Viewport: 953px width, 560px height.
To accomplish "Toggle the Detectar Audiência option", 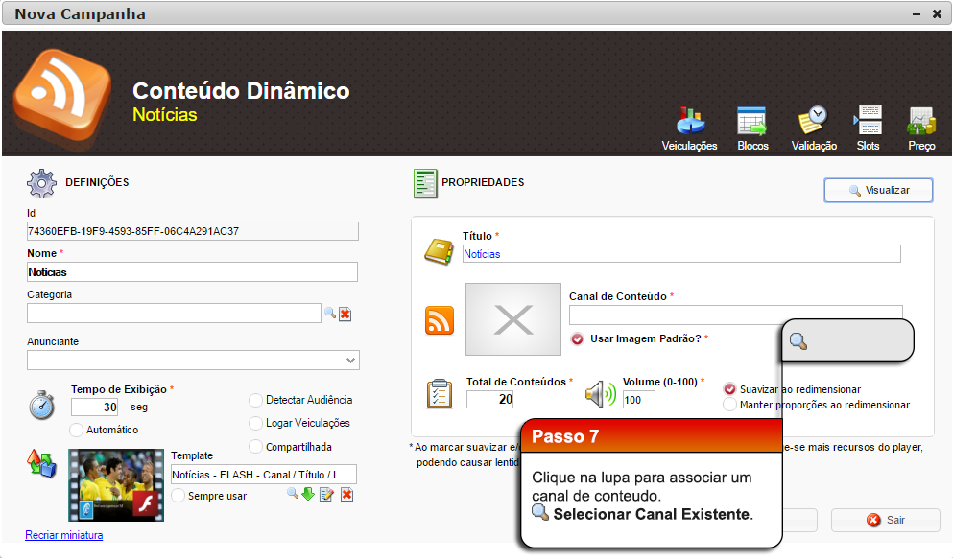I will point(255,400).
